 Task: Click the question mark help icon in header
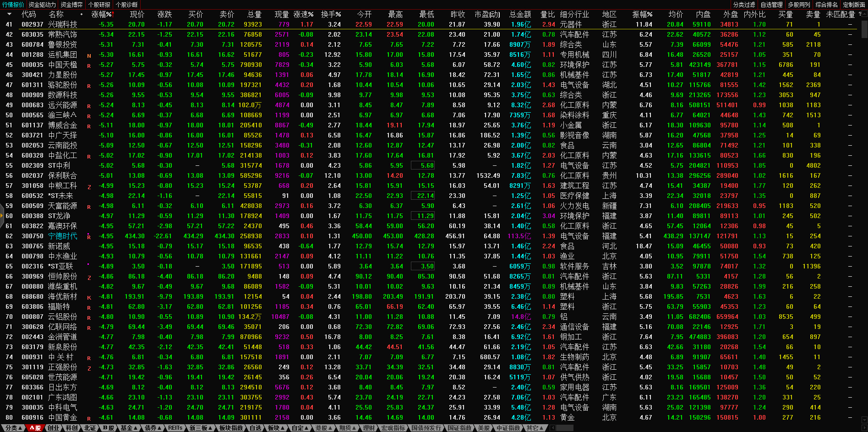(860, 14)
